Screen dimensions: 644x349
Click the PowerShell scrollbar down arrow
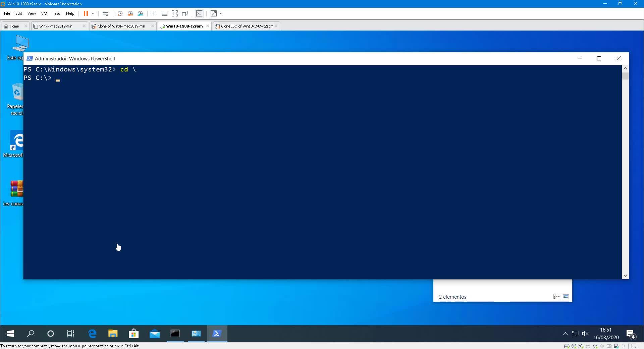click(x=625, y=276)
